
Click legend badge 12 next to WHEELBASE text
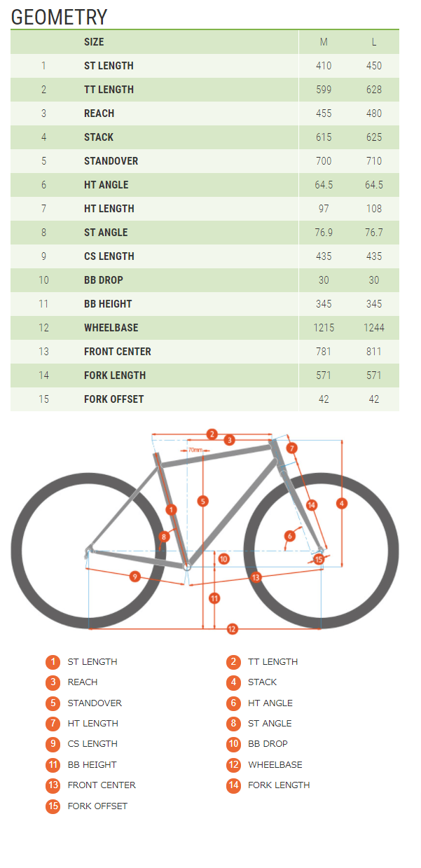(x=233, y=765)
